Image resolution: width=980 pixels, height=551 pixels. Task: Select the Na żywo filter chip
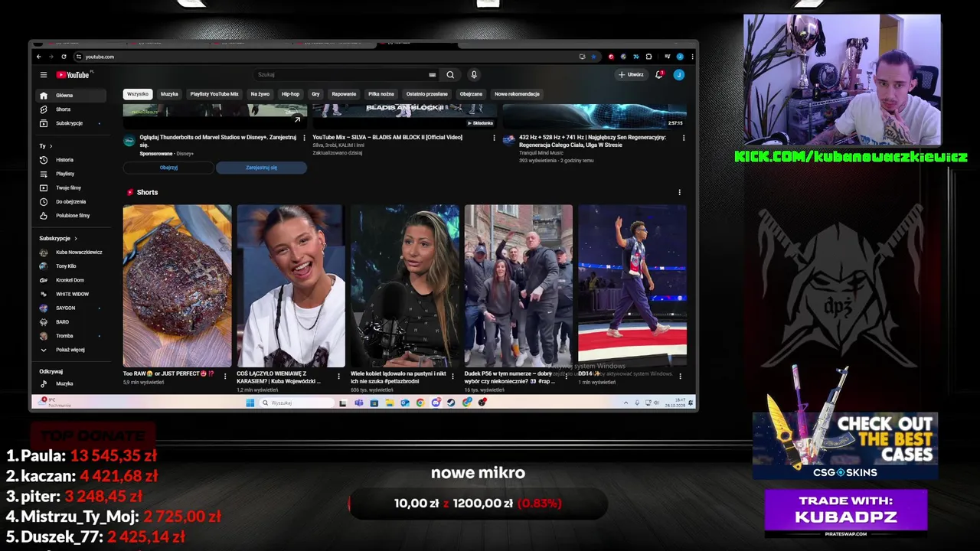[x=260, y=94]
